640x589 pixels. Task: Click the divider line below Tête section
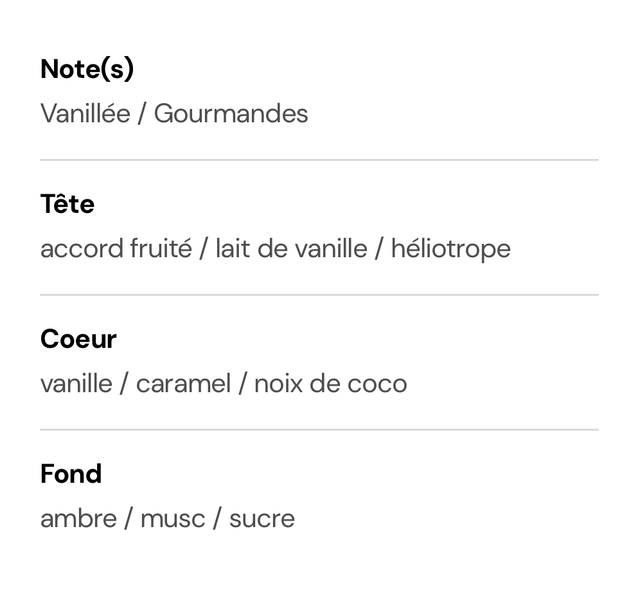coord(319,295)
